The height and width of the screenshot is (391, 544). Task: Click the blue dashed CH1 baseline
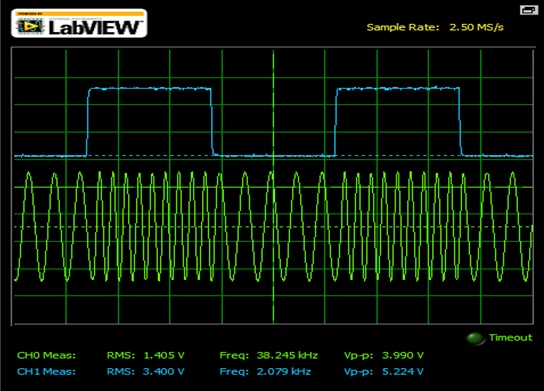pos(273,156)
